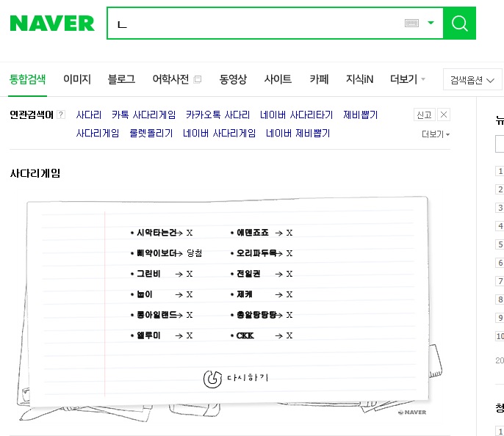This screenshot has height=436, width=504.
Task: Click the green search magnifier button
Action: tap(459, 23)
